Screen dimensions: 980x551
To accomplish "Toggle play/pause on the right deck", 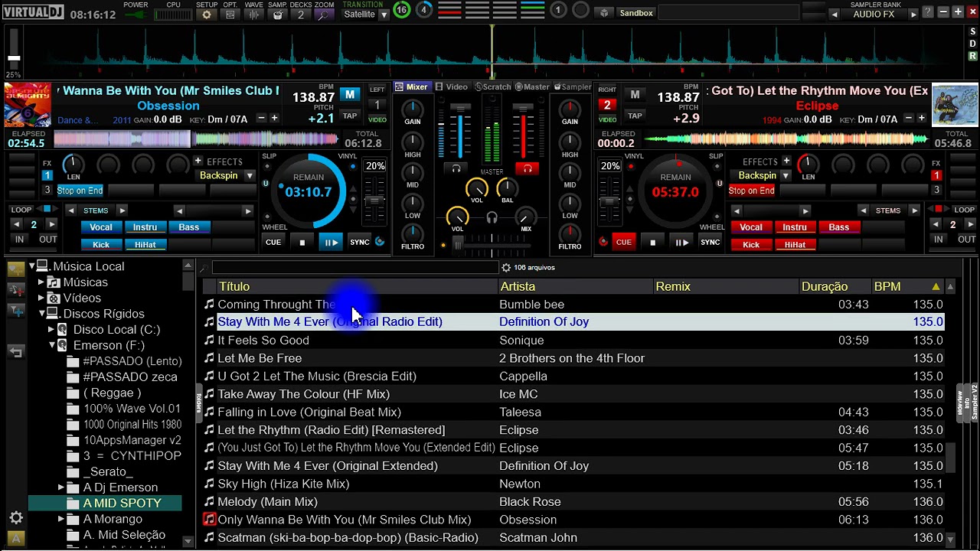I will click(681, 243).
